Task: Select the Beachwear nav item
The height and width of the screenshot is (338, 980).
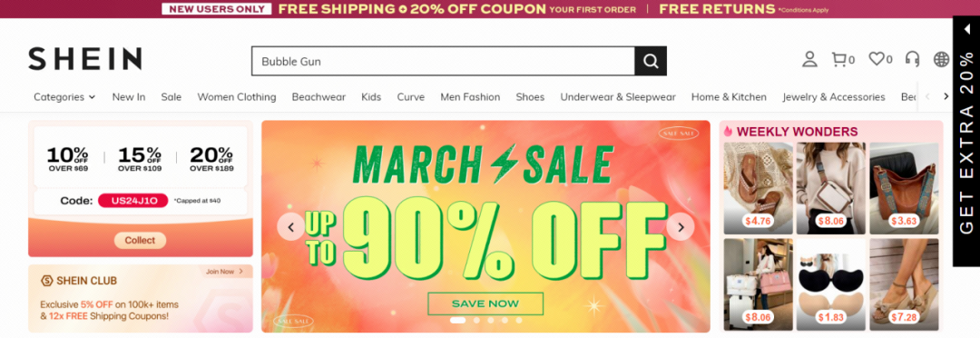Action: coord(318,97)
